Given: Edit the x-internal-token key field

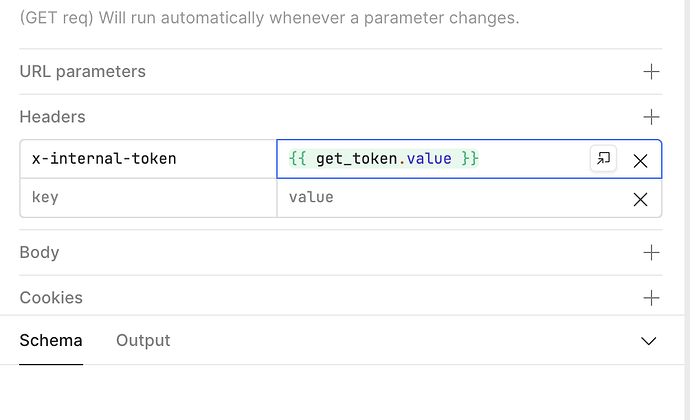Looking at the screenshot, I should (x=148, y=159).
